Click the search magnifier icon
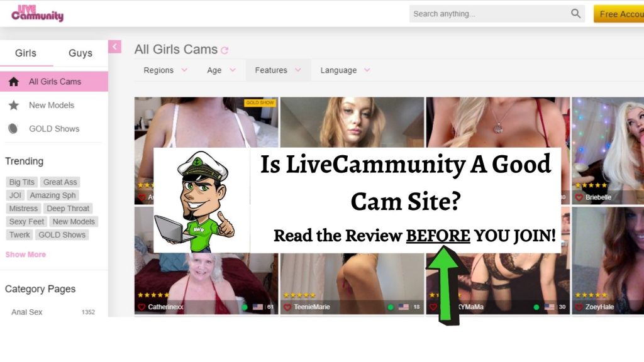644x362 pixels. click(x=575, y=14)
